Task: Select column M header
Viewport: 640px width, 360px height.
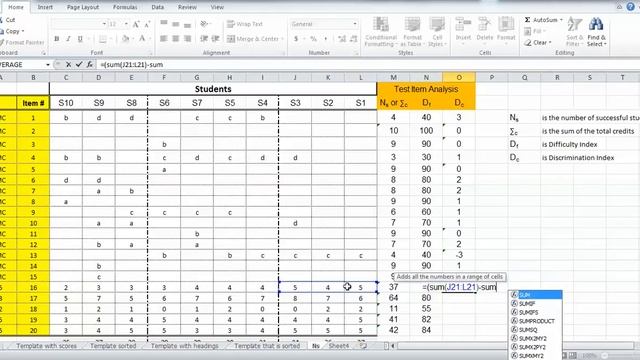Action: [393, 77]
